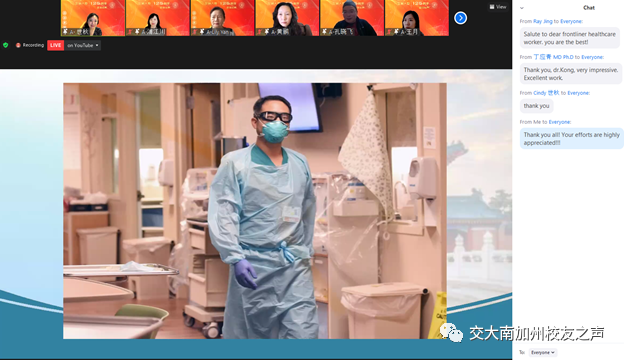Click the green encryption shield icon
This screenshot has width=624, height=360.
[6, 45]
